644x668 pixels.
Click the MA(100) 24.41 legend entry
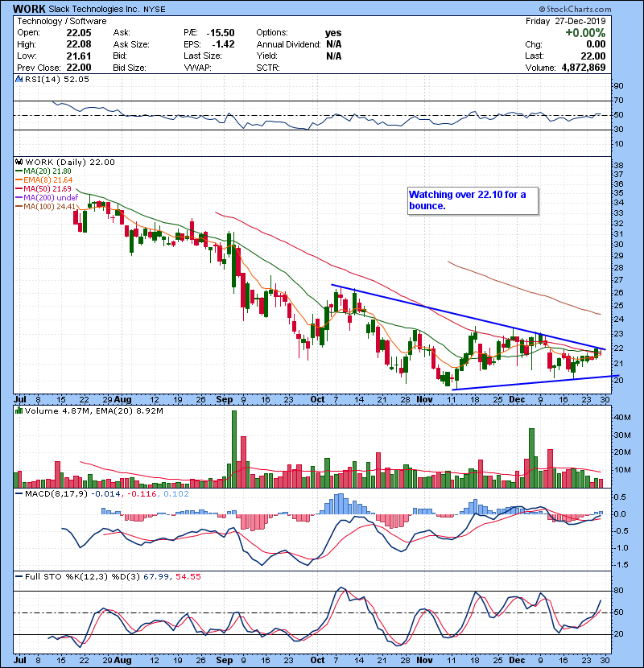[x=46, y=207]
